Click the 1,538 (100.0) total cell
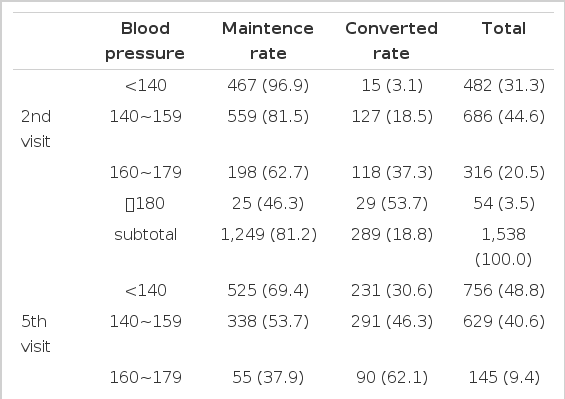Screen dimensions: 565x399 click(x=504, y=247)
